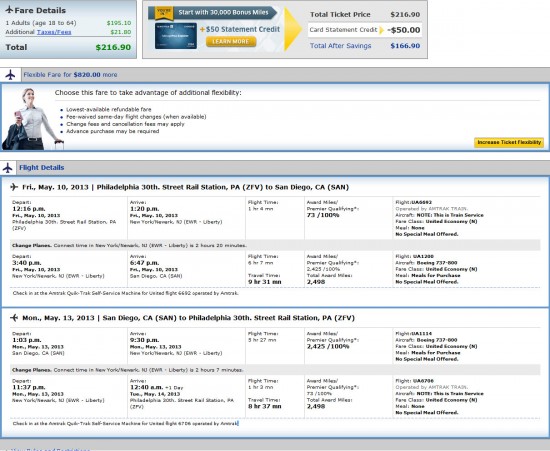The image size is (550, 451).
Task: Click the 6:47 p.m. arrival time
Action: click(144, 263)
